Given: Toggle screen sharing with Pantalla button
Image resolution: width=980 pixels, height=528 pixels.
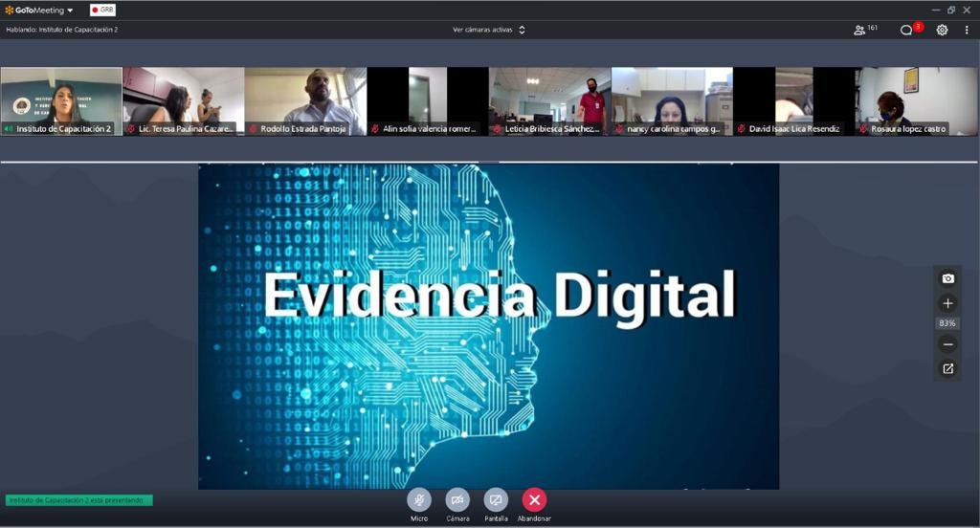Looking at the screenshot, I should pyautogui.click(x=496, y=499).
